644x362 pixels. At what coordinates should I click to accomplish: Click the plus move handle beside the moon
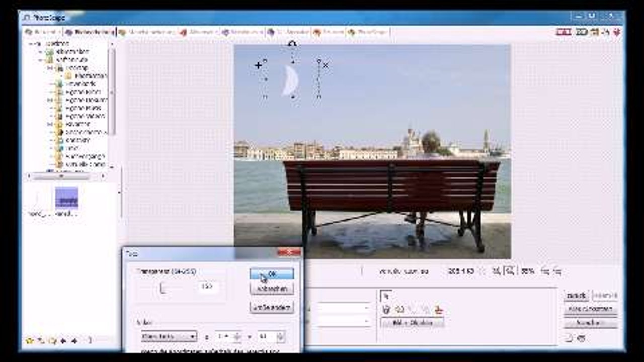pyautogui.click(x=259, y=65)
